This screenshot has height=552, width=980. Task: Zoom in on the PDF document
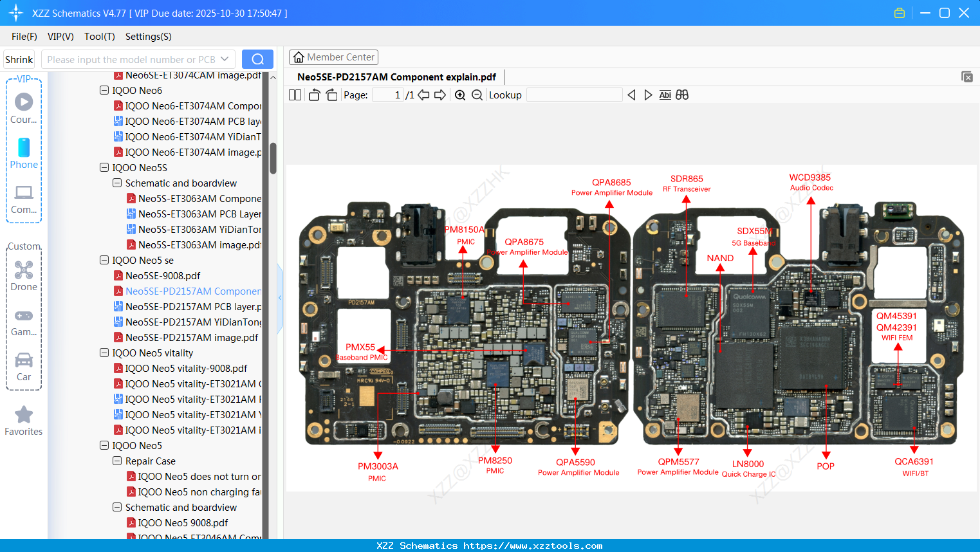[x=460, y=95]
